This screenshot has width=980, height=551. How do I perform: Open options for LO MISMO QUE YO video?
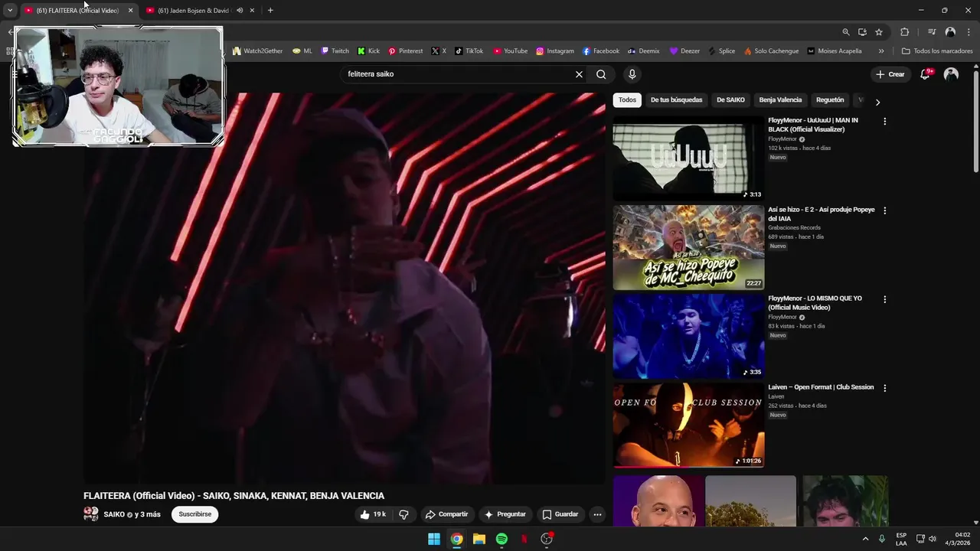pos(884,299)
